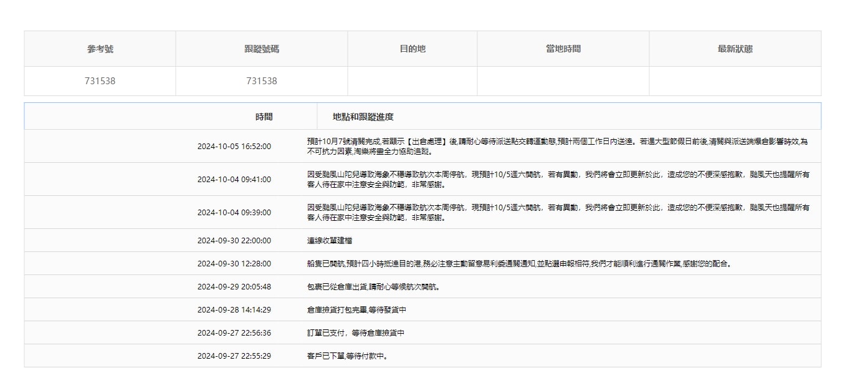Click the '跟蹤號碼' column header
Image resolution: width=868 pixels, height=383 pixels.
[262, 49]
